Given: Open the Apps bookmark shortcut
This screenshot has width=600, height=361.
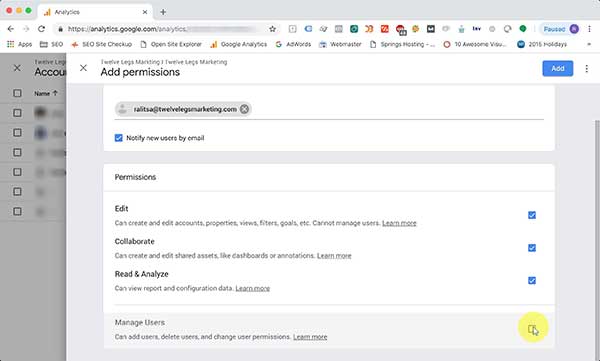Looking at the screenshot, I should [x=19, y=44].
